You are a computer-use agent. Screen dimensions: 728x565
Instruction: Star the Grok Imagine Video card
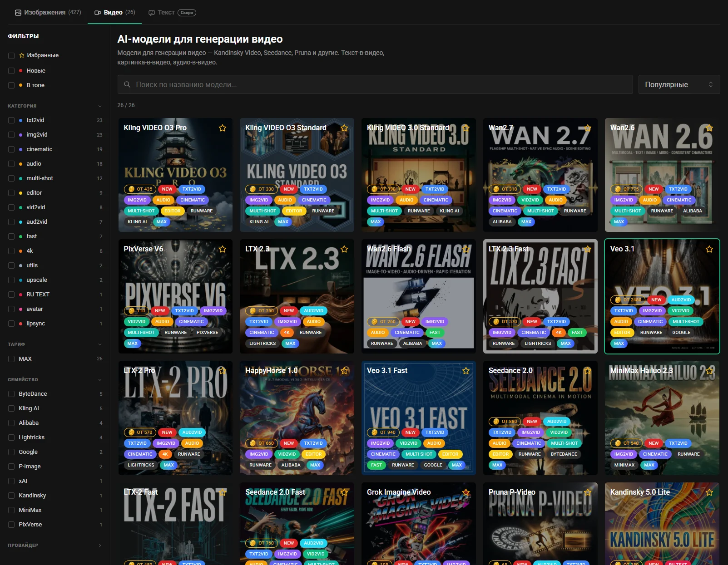coord(466,492)
